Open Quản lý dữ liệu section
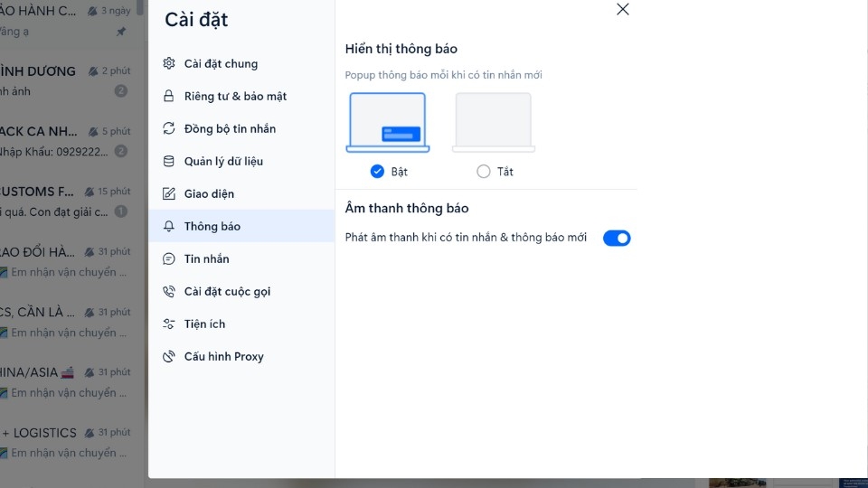This screenshot has height=488, width=868. (x=241, y=161)
